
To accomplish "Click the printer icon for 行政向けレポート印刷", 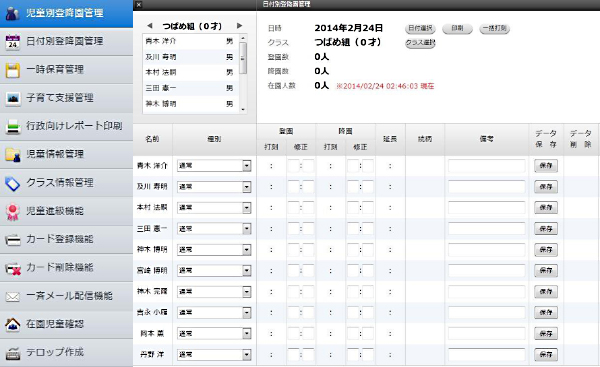I will (x=12, y=126).
